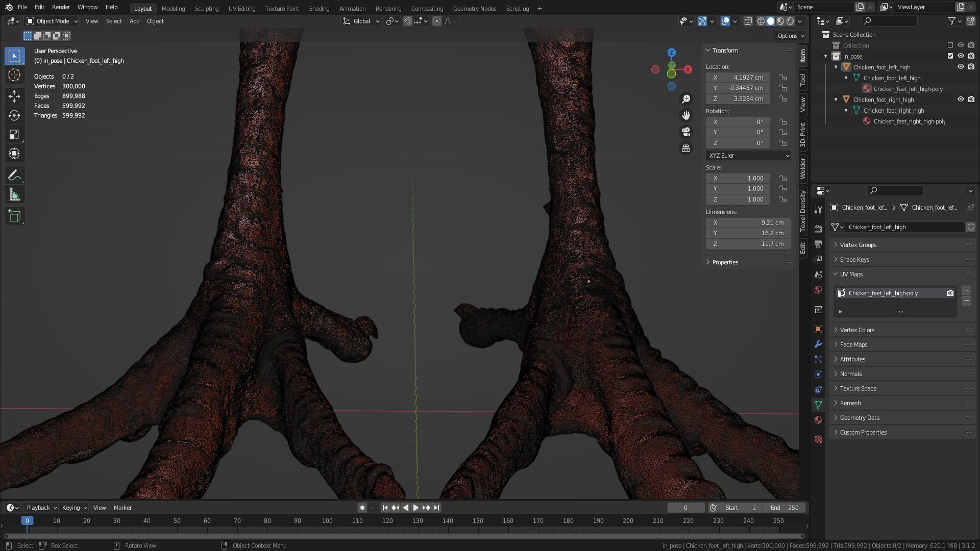Click the timeline Marker menu
The width and height of the screenshot is (980, 551).
(x=122, y=508)
